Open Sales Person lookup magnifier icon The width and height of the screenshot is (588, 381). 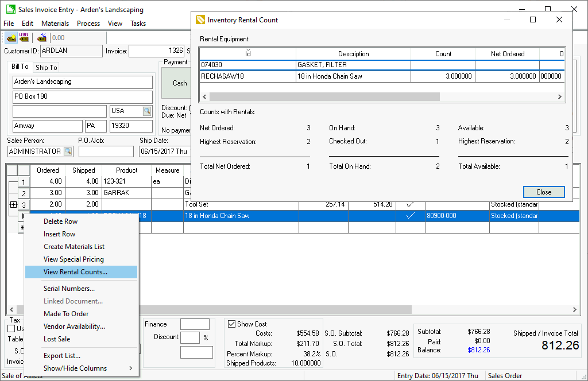[68, 151]
